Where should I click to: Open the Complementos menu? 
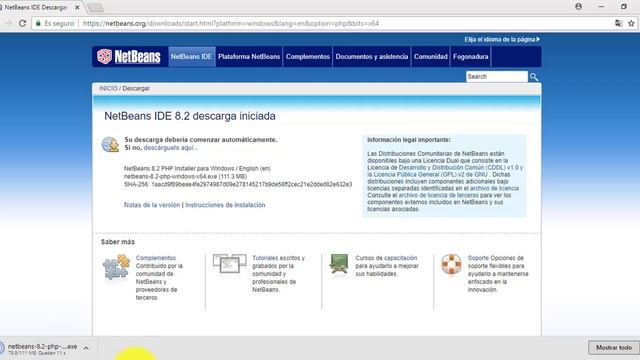(x=308, y=57)
